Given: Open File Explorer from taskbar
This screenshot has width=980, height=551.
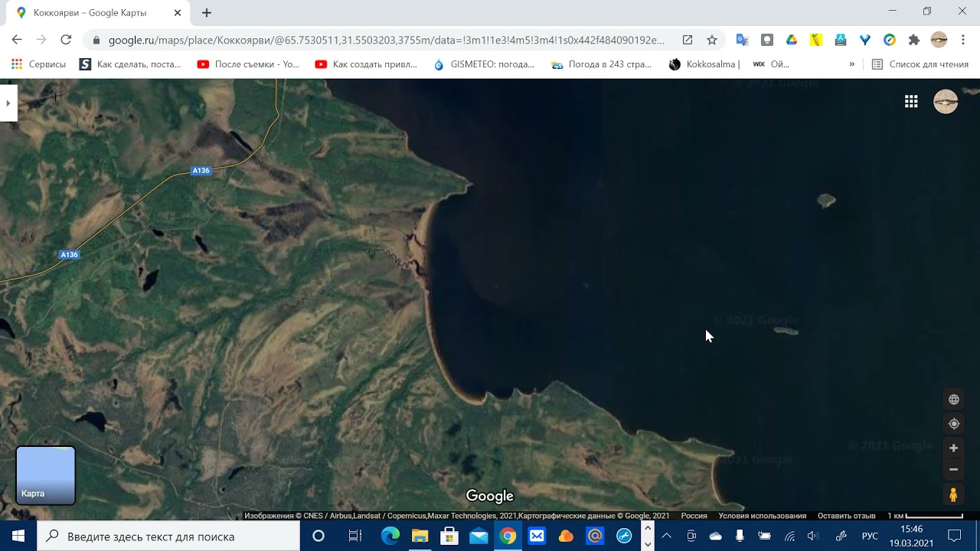Looking at the screenshot, I should pyautogui.click(x=420, y=536).
